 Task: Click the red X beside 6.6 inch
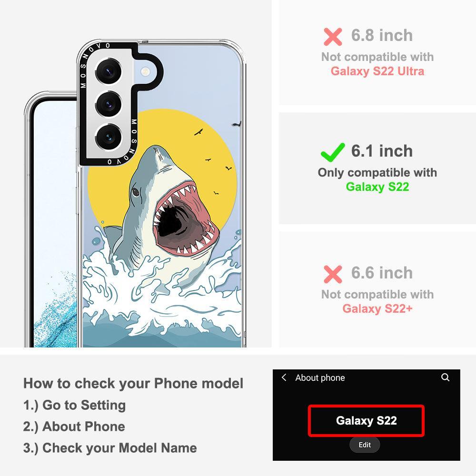pyautogui.click(x=333, y=274)
